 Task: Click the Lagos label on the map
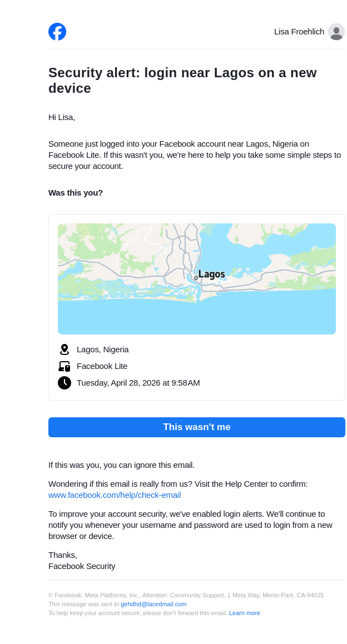(212, 274)
